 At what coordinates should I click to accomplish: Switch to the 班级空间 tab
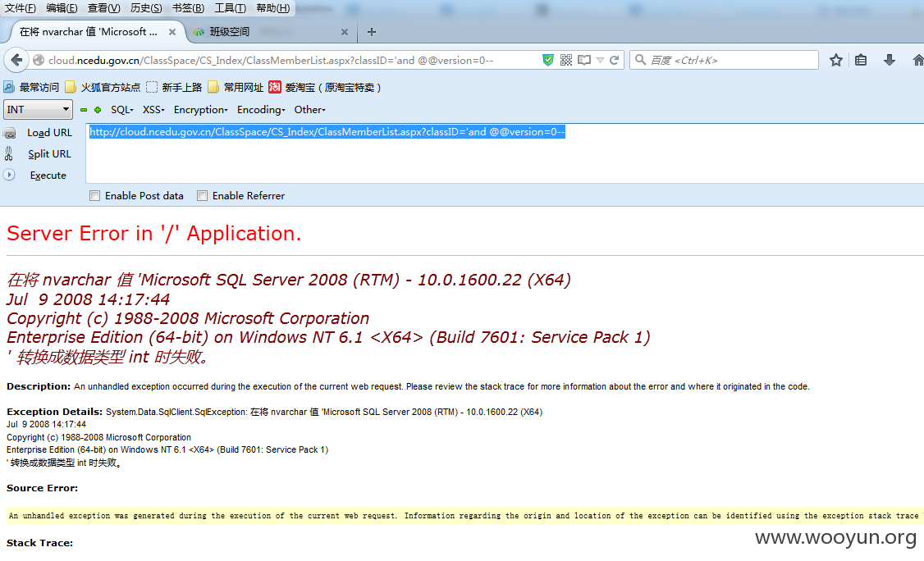(271, 32)
